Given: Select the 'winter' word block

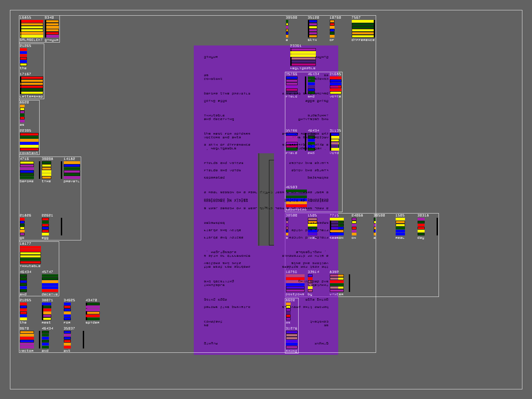Looking at the screenshot, I should click(336, 283).
